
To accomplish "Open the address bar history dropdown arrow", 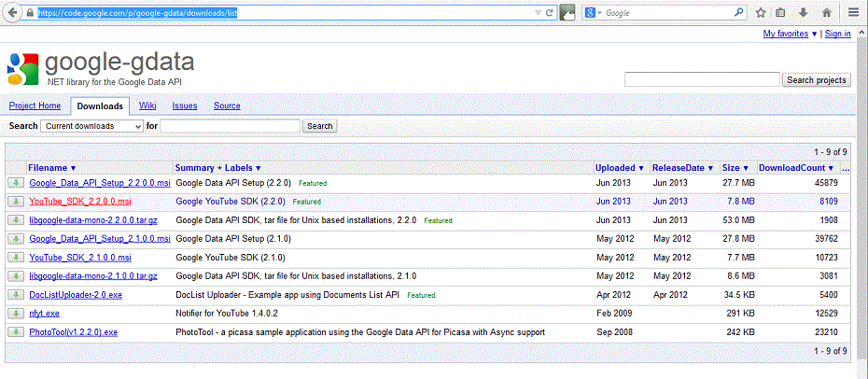I will (x=538, y=12).
